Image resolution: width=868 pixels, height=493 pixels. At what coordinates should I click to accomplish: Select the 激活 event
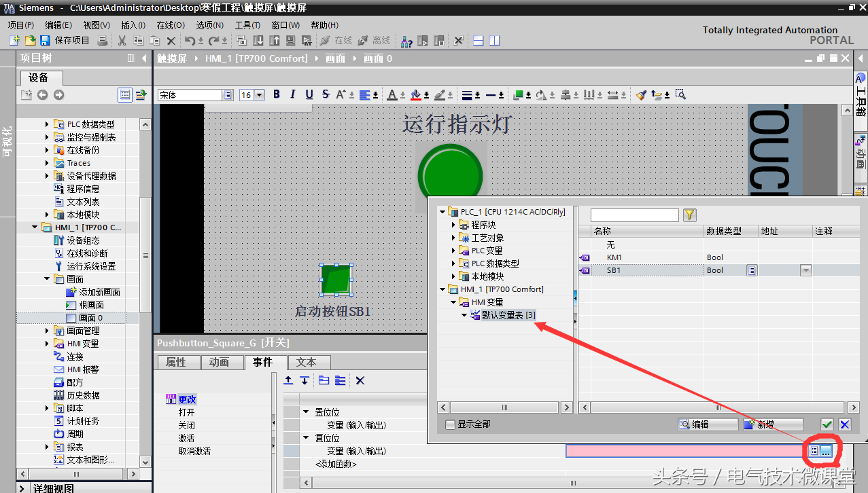[186, 438]
